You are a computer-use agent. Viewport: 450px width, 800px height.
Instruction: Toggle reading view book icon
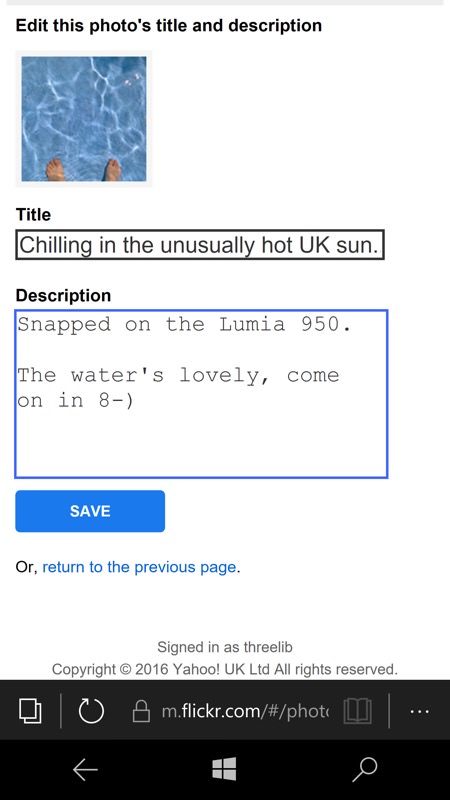point(357,711)
